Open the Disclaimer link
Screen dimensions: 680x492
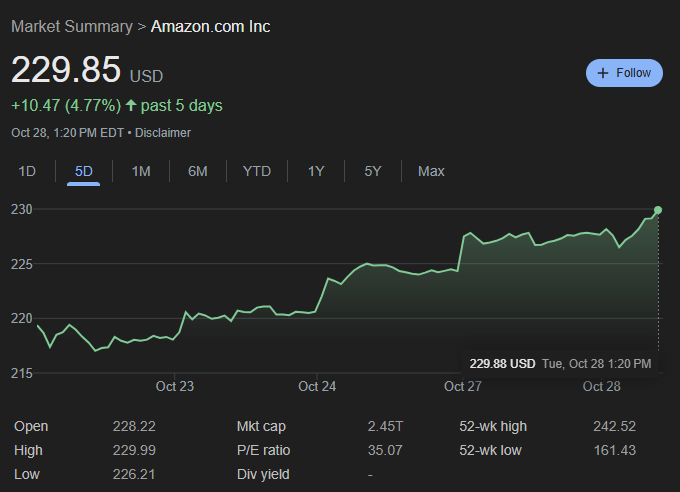coord(163,133)
